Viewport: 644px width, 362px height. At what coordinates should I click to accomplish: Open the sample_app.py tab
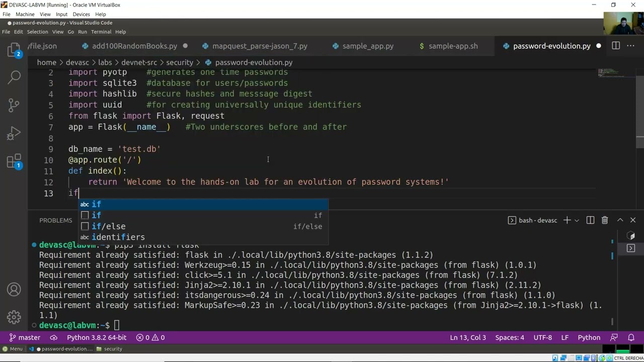[x=368, y=46]
